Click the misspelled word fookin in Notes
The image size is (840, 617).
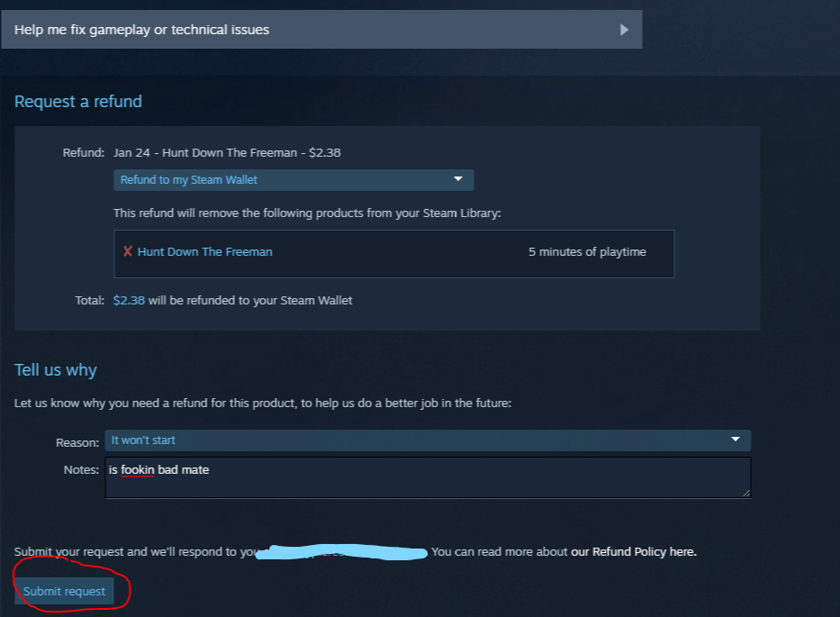tap(138, 470)
